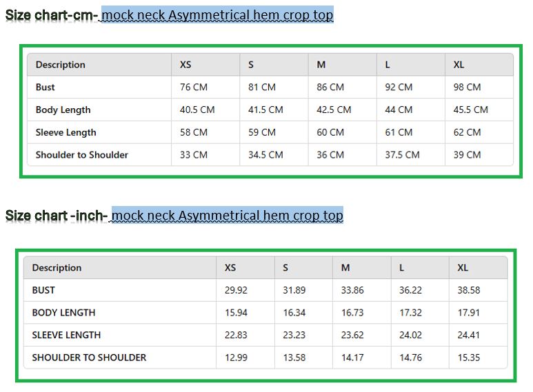533x392 pixels.
Task: Click the 24.41 sleeve length value
Action: (469, 335)
